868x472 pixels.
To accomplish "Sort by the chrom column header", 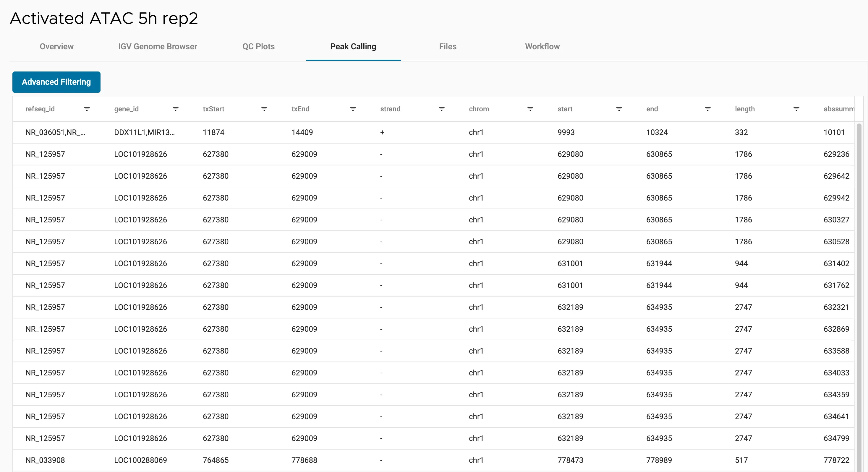I will point(479,109).
